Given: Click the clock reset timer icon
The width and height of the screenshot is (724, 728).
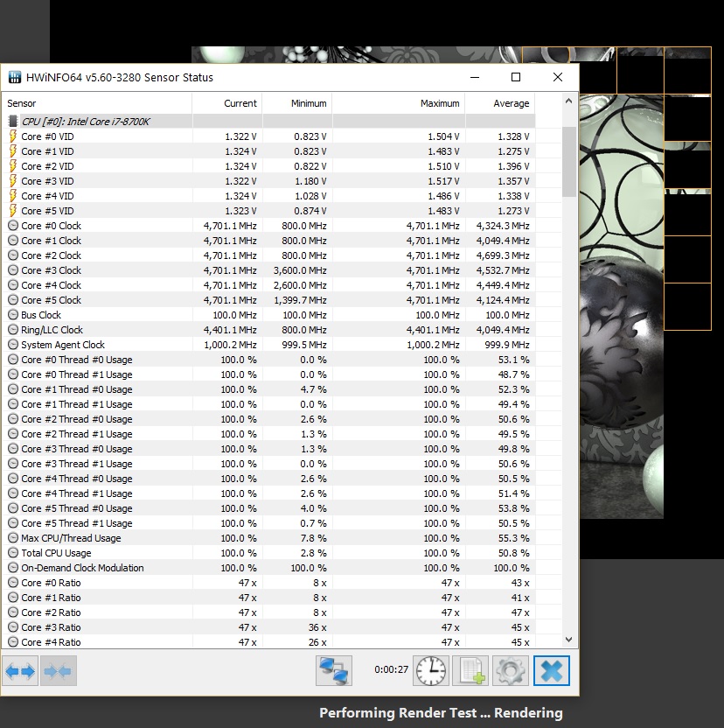Looking at the screenshot, I should point(431,671).
